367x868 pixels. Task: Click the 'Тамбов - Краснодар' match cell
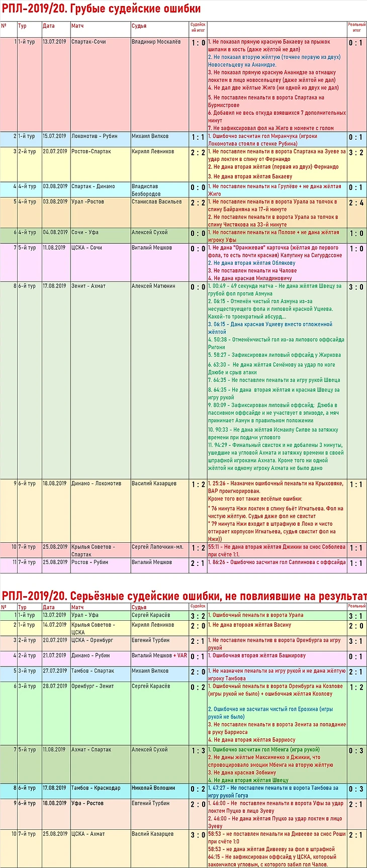point(100,791)
